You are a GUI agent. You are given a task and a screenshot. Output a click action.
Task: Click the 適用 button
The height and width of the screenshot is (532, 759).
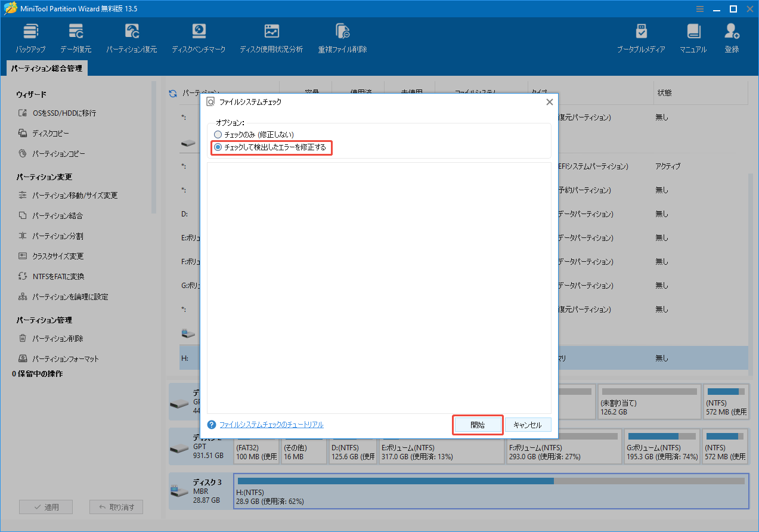pyautogui.click(x=46, y=506)
